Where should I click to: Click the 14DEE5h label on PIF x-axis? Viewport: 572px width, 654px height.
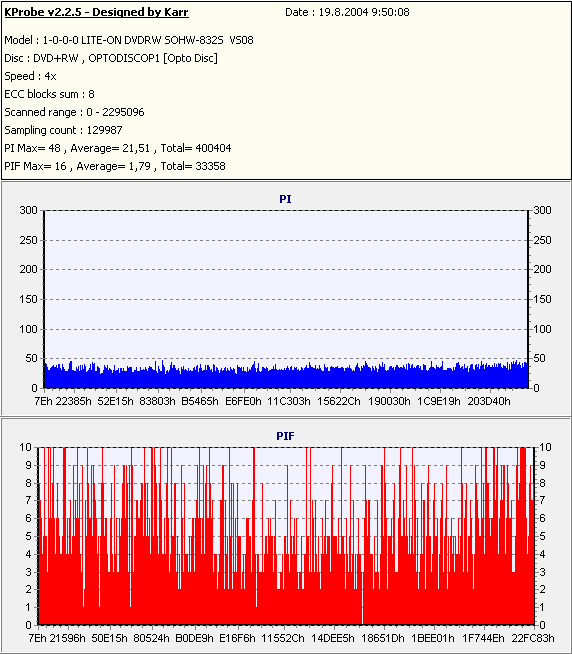pos(333,638)
